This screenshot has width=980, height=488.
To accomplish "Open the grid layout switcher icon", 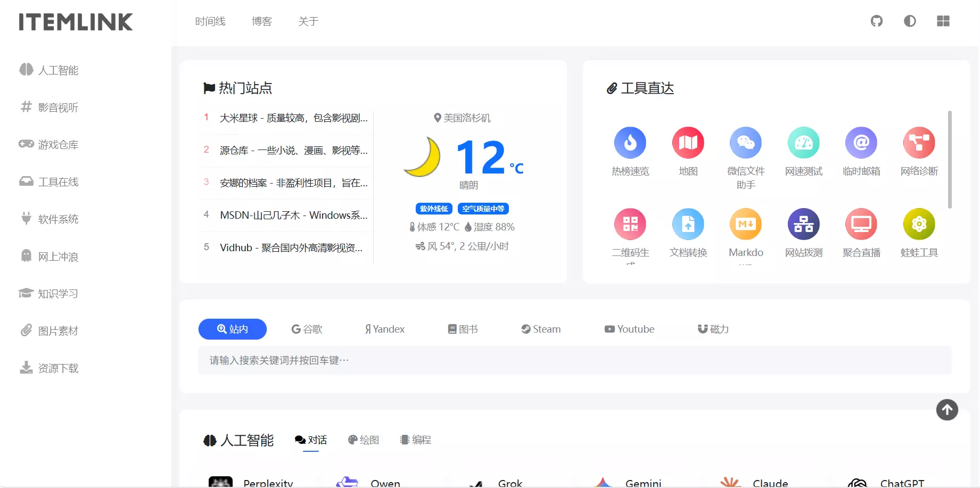I will pyautogui.click(x=943, y=21).
